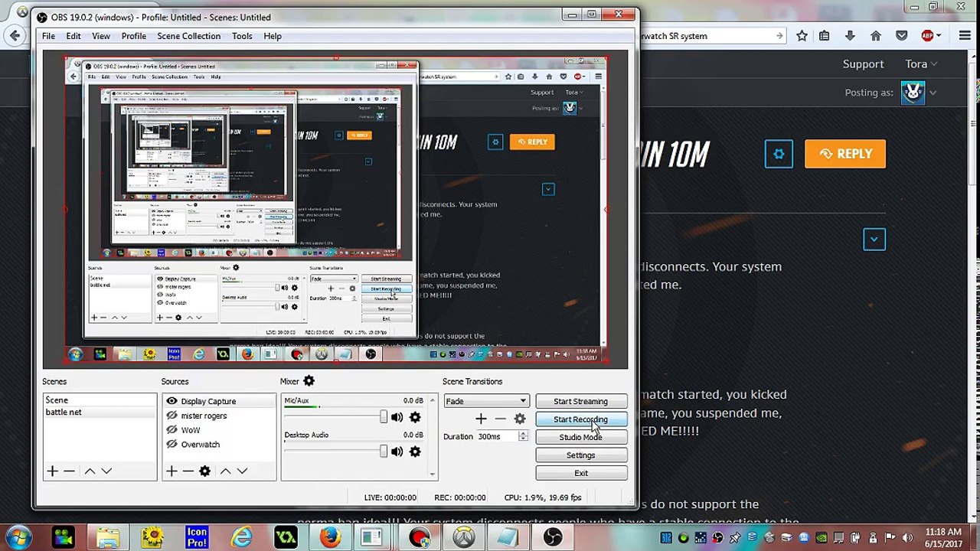Adjust the Desktop Audio volume slider
This screenshot has height=551, width=980.
(x=383, y=452)
